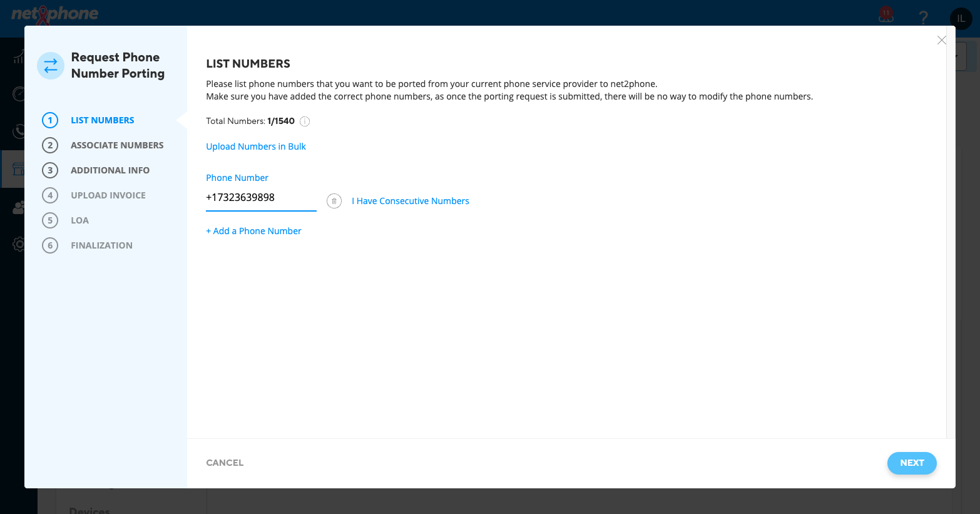
Task: Go to the Associate Numbers step
Action: pyautogui.click(x=103, y=145)
